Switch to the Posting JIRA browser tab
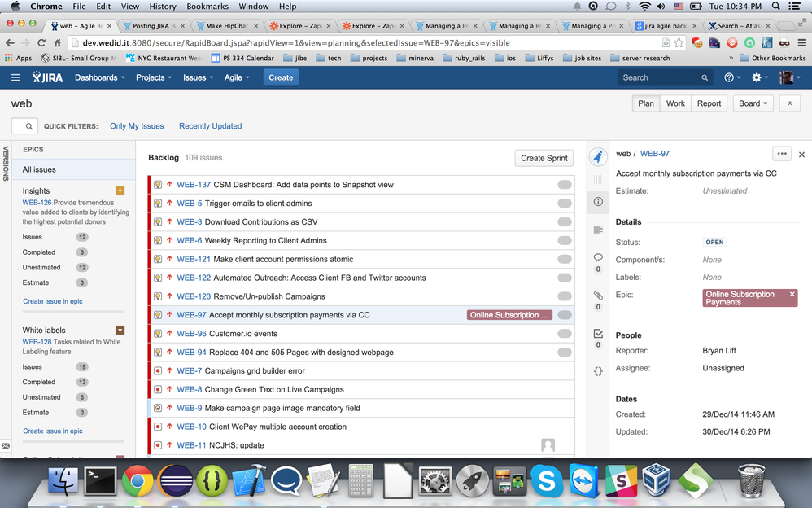The width and height of the screenshot is (812, 508). (x=154, y=26)
